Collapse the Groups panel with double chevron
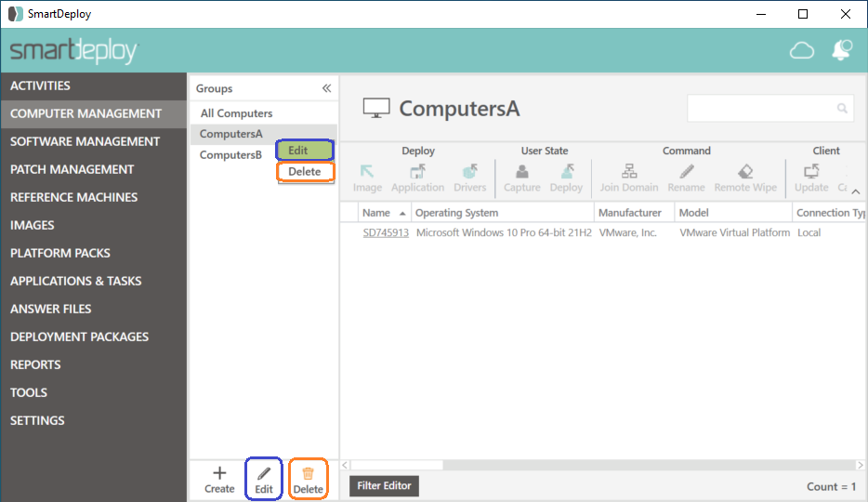 (326, 88)
